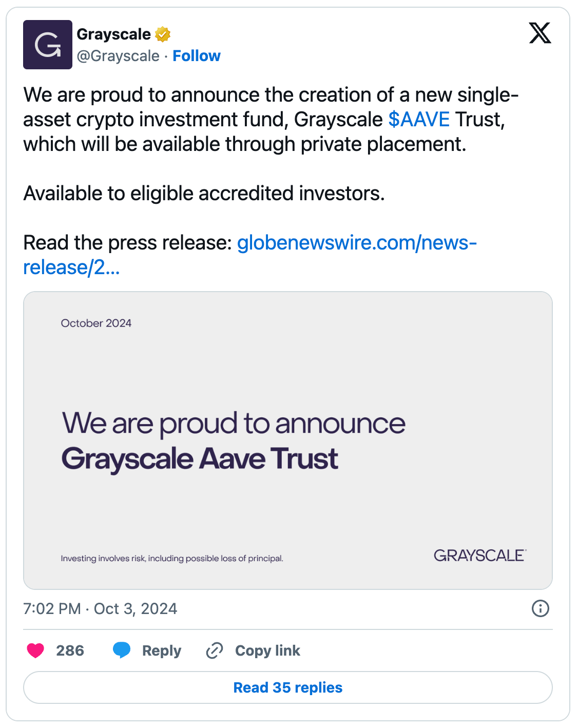Open the @Grayscale handle link
The image size is (578, 728).
[x=118, y=56]
